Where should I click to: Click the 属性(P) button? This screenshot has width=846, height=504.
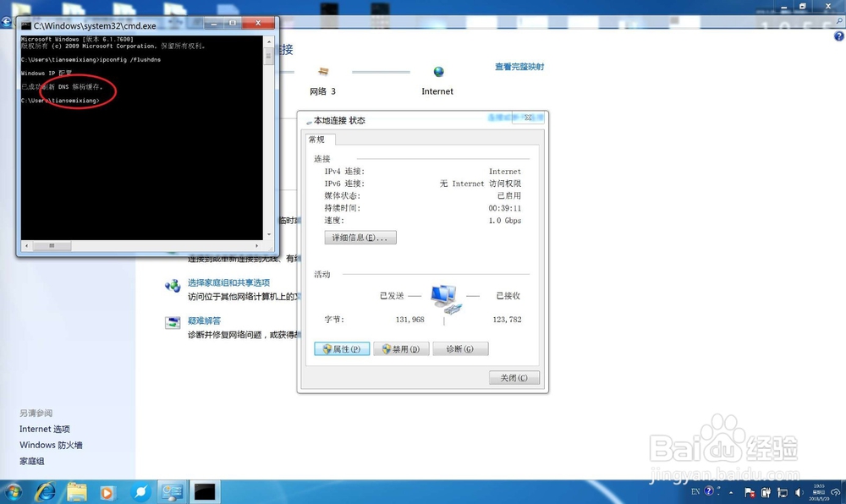coord(342,348)
